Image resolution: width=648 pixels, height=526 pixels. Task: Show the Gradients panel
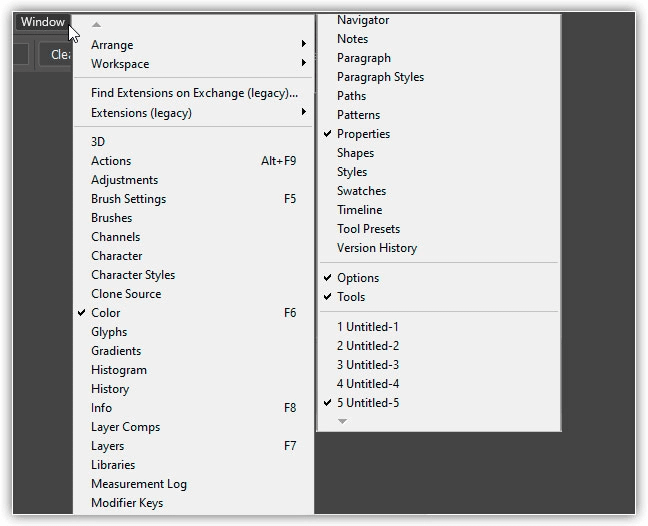click(x=193, y=351)
